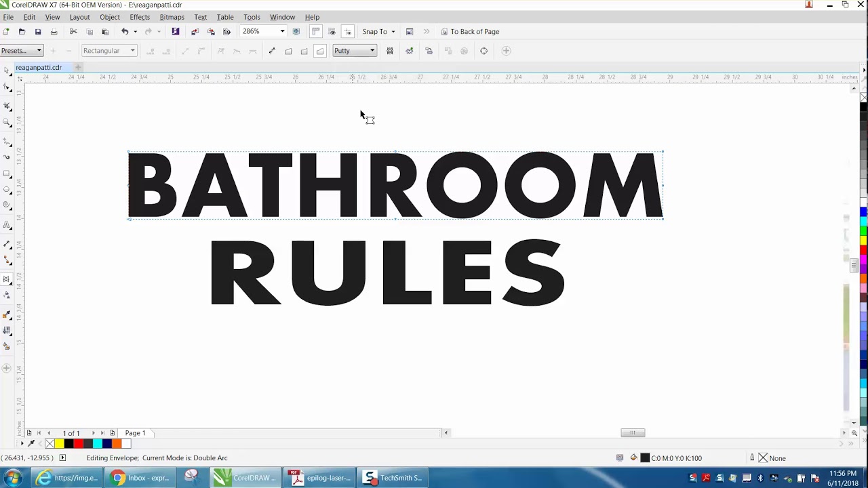
Task: Toggle Show Rulers button
Action: 316,32
